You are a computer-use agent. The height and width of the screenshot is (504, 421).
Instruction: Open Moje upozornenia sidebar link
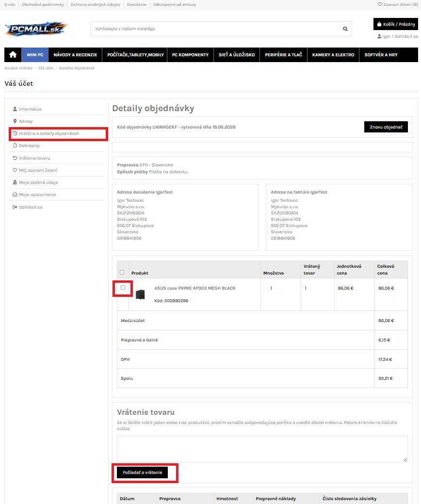click(37, 195)
